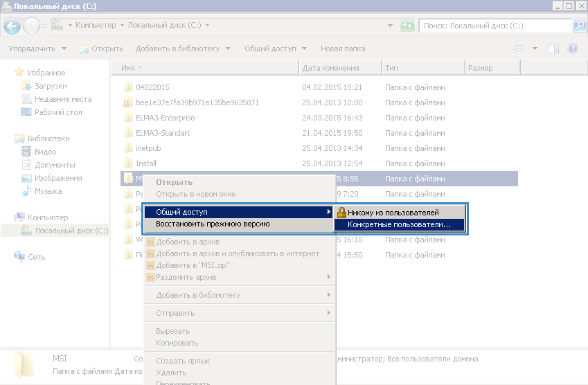Screen dimensions: 588x385
Task: Select Сеть in the navigation pane
Action: 36,257
